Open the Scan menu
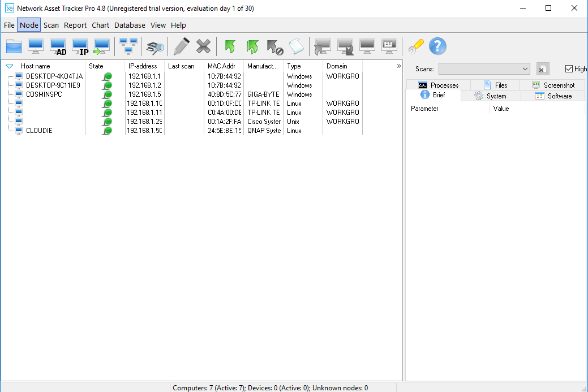Screen dimensions: 588x392 (x=51, y=25)
